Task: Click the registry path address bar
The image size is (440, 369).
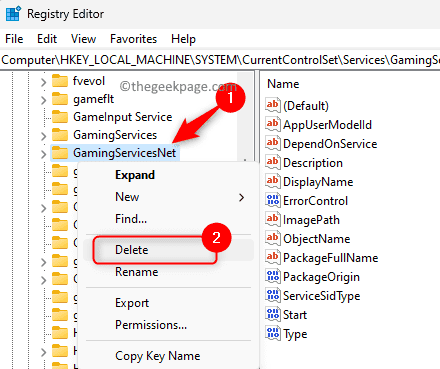Action: 220,60
